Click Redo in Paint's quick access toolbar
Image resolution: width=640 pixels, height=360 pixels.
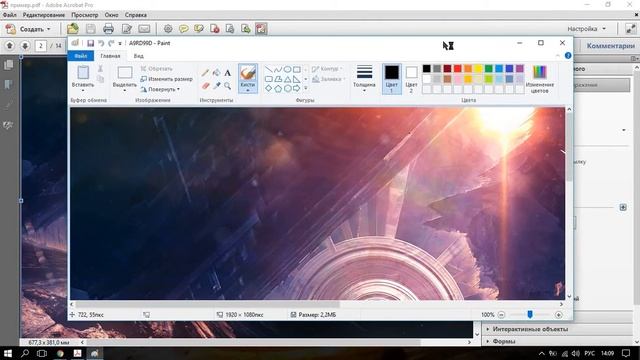(111, 43)
